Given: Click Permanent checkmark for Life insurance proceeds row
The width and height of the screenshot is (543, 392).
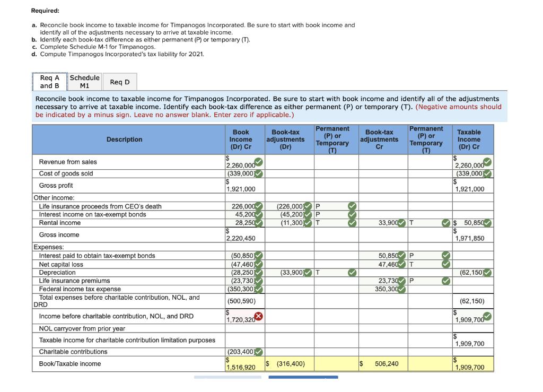Looking at the screenshot, I should coord(351,206).
